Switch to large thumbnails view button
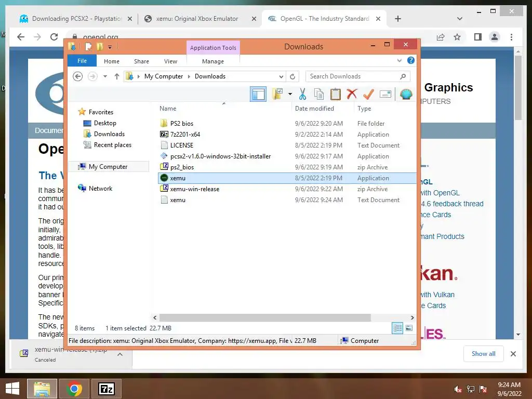This screenshot has width=532, height=399. (x=409, y=328)
